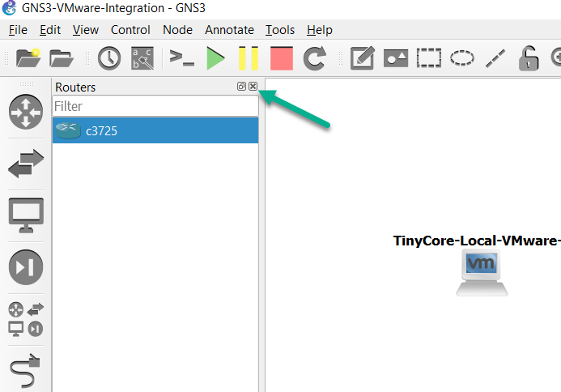561x392 pixels.
Task: Close the Routers panel
Action: [253, 87]
